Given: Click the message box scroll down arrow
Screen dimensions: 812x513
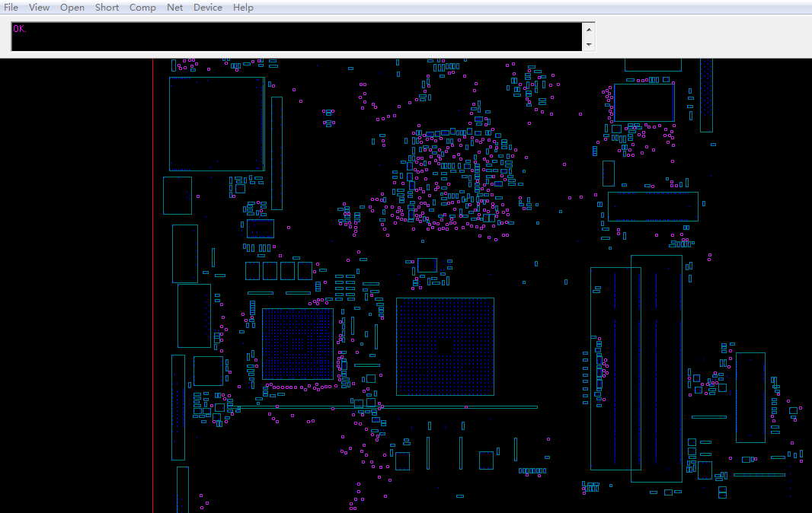Looking at the screenshot, I should [x=589, y=44].
